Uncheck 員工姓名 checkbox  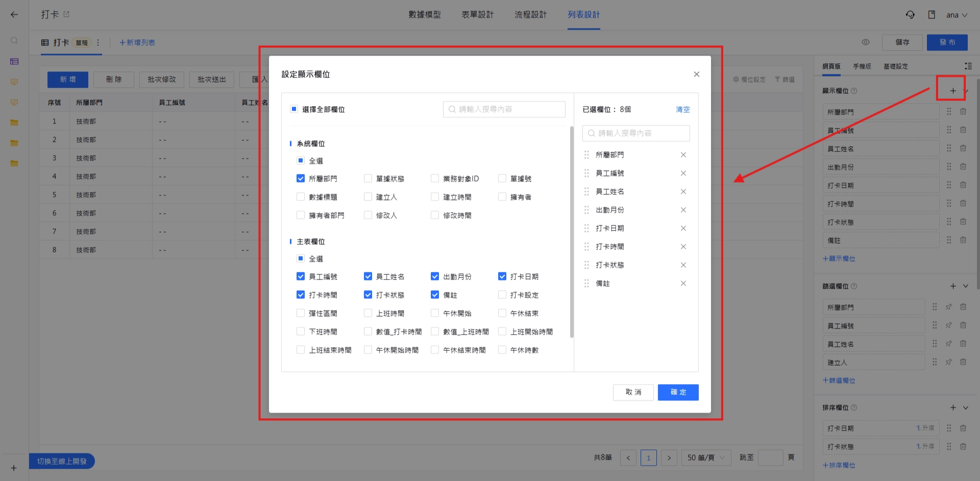(368, 276)
